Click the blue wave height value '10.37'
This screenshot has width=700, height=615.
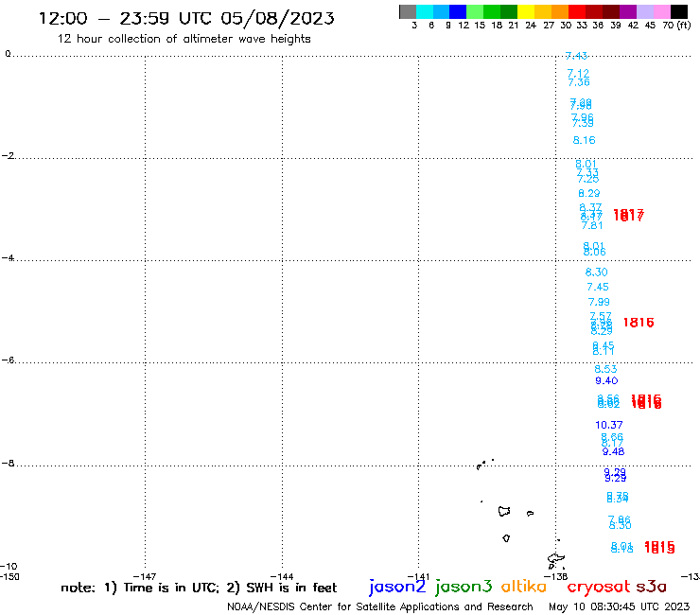609,425
